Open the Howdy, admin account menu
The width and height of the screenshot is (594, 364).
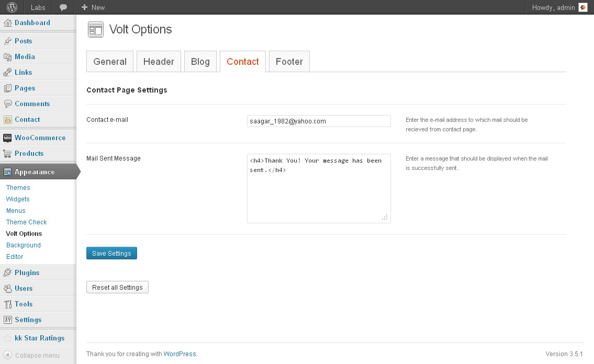pos(553,7)
